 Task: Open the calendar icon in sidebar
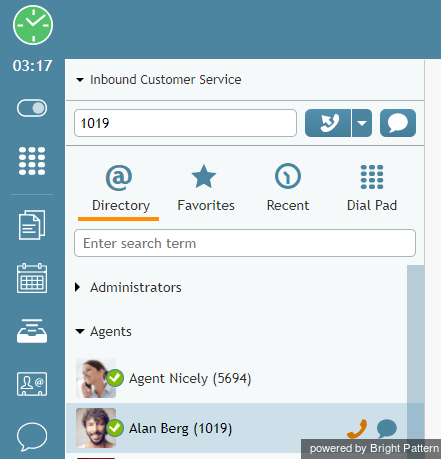[x=32, y=278]
